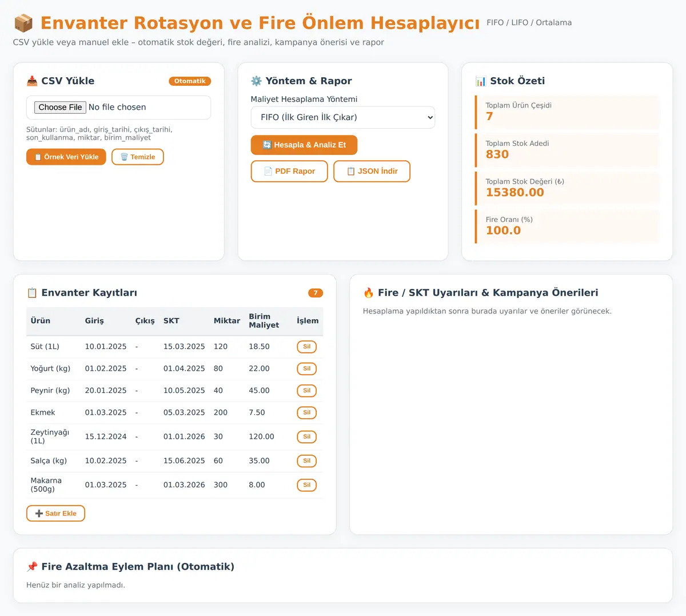Viewport: 686px width, 616px height.
Task: Click the entry date 15.12.2024
Action: tap(106, 437)
